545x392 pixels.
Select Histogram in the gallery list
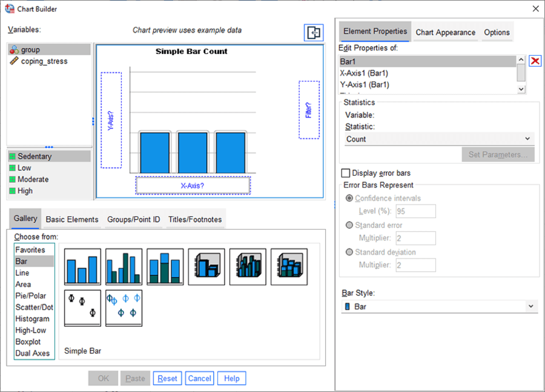point(32,319)
